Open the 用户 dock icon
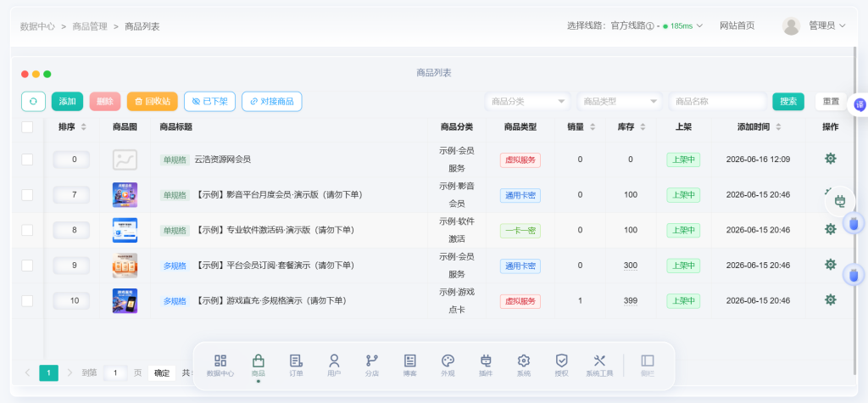This screenshot has width=868, height=403. (334, 366)
